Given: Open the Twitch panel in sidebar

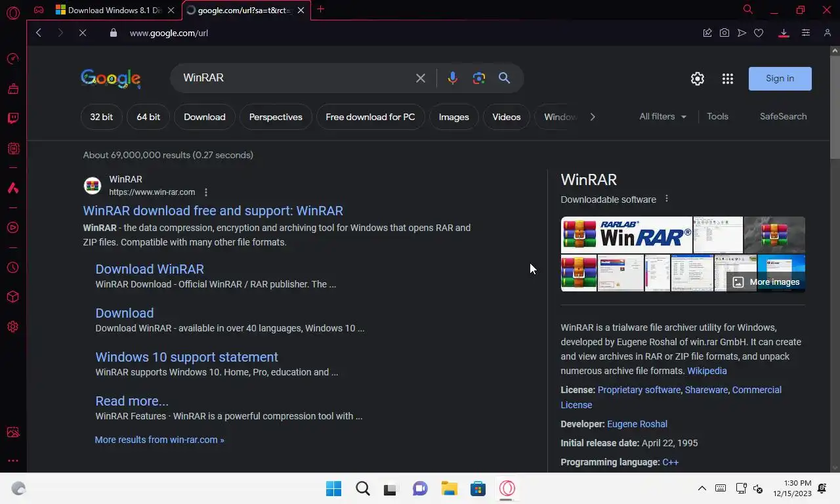Looking at the screenshot, I should [12, 119].
